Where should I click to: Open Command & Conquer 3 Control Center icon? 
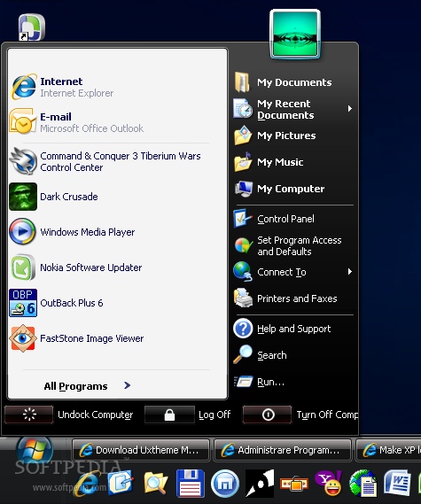23,161
